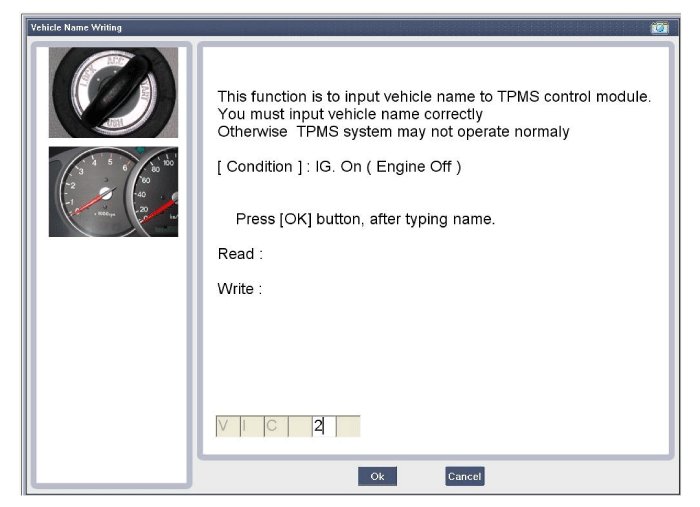The width and height of the screenshot is (700, 507).
Task: Select the second name cell containing I
Action: [x=251, y=426]
